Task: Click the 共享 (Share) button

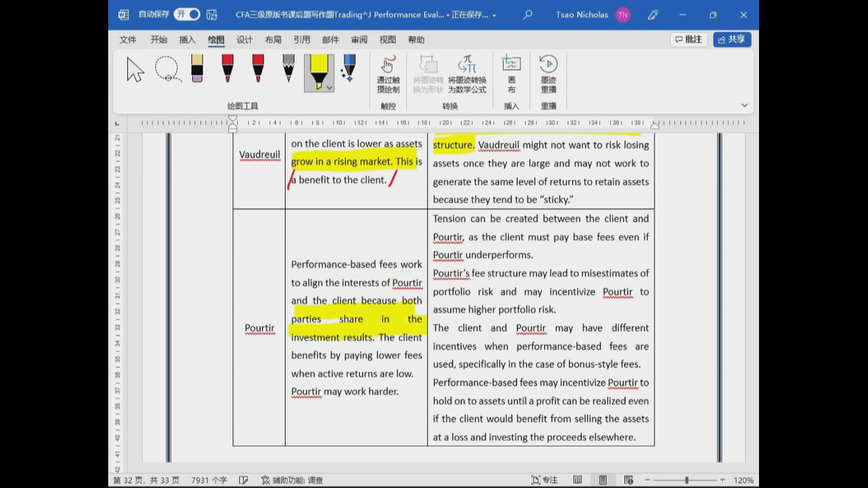Action: 732,40
